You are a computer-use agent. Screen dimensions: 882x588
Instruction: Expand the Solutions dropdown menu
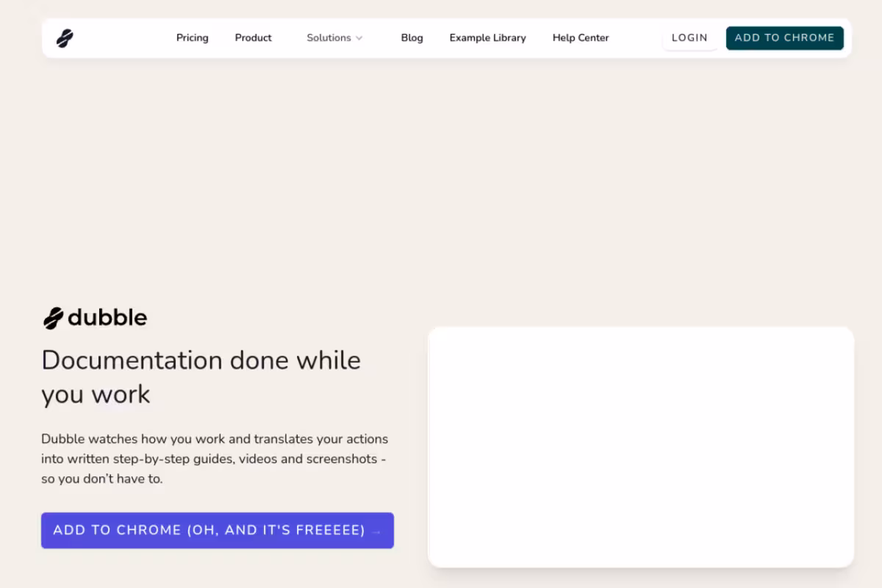(x=334, y=38)
